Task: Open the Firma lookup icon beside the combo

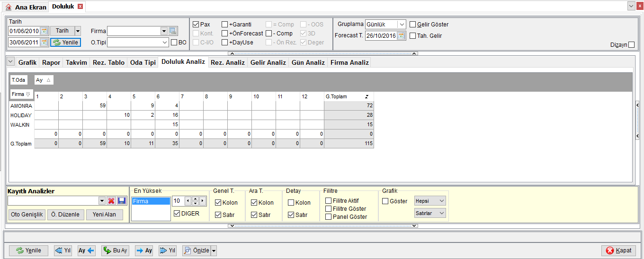Action: [173, 31]
